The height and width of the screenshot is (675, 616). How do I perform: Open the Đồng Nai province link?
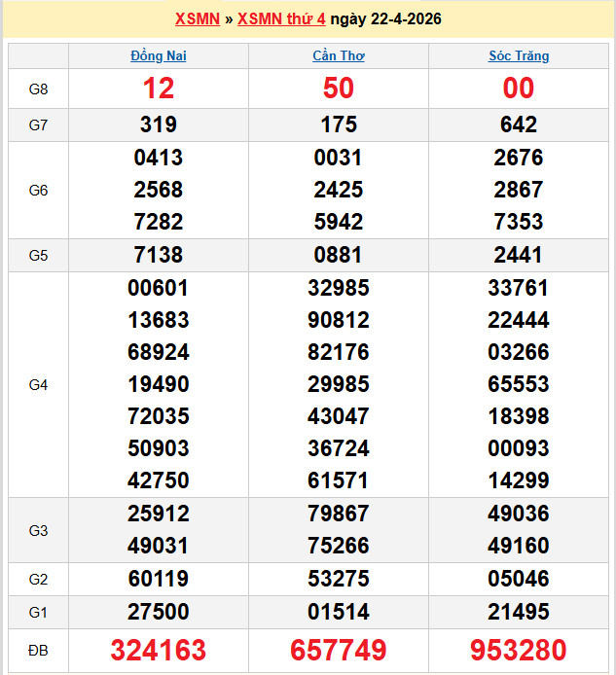coord(159,56)
